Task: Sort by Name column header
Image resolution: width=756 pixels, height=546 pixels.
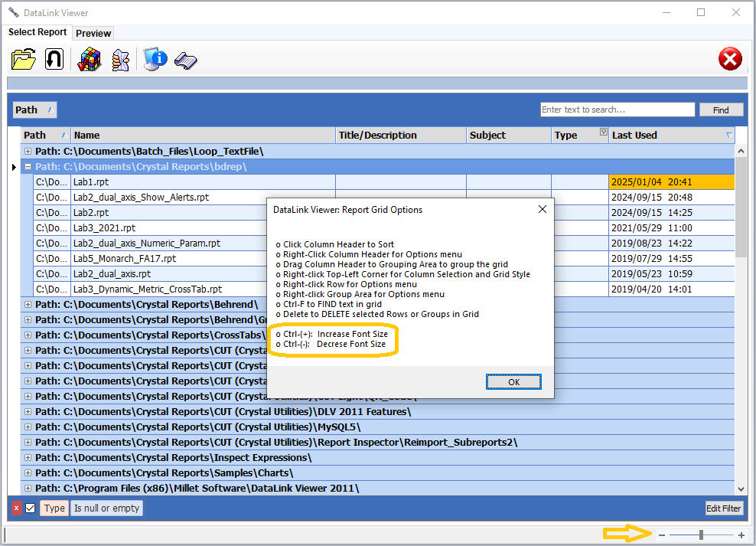Action: [x=203, y=136]
